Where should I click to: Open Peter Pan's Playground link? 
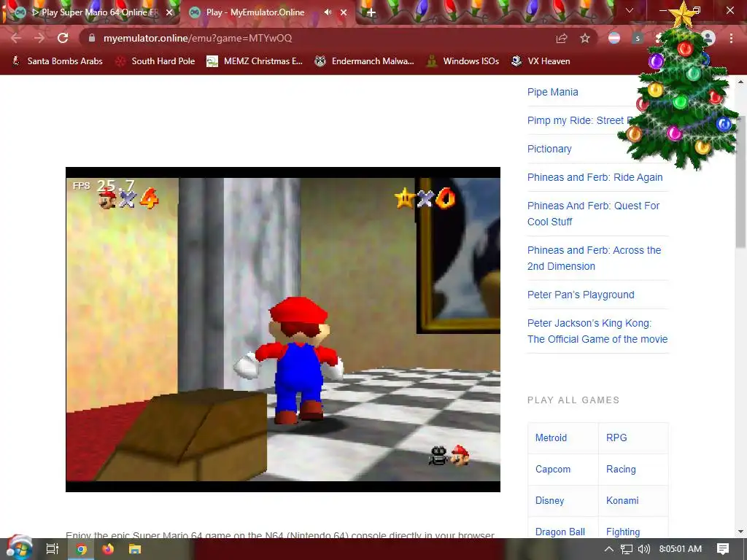[581, 295]
